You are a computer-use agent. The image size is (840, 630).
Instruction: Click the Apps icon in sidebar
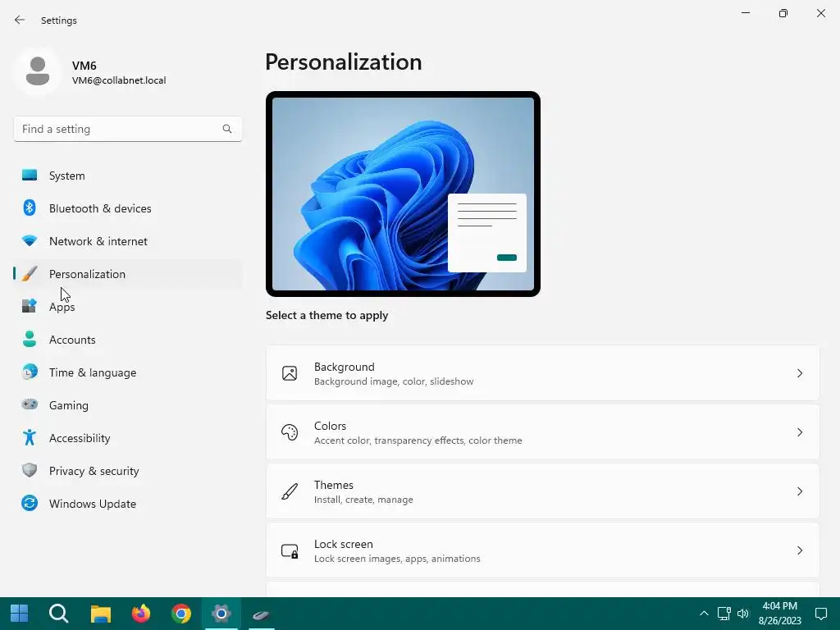[30, 306]
